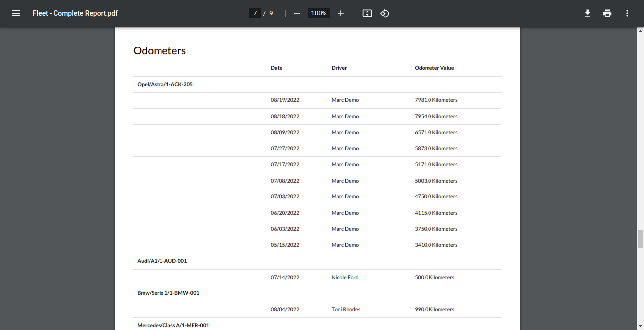Click the scrollbar up arrow
This screenshot has height=330, width=644.
coord(640,30)
